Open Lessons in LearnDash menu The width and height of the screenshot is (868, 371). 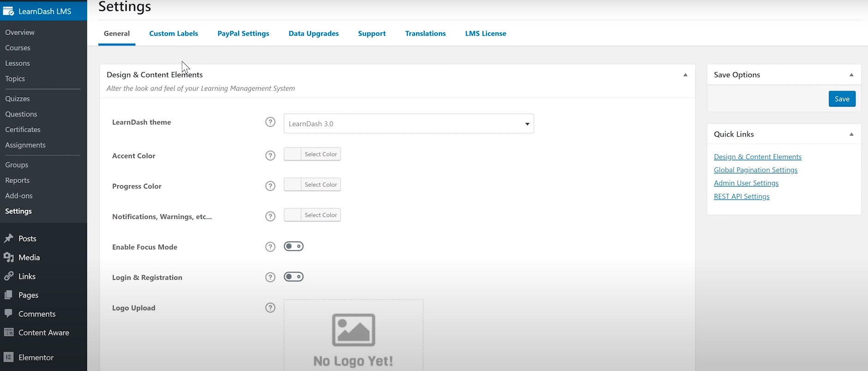18,63
